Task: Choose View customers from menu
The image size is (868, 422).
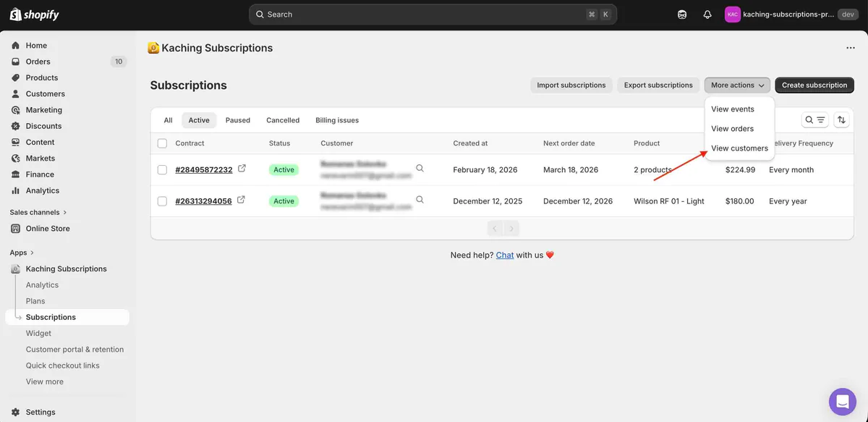Action: click(x=739, y=148)
